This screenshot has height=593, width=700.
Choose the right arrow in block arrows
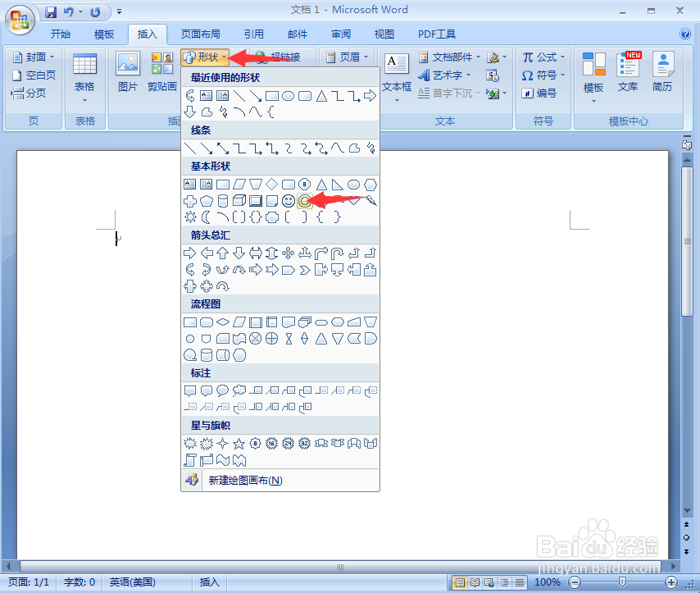(x=190, y=253)
